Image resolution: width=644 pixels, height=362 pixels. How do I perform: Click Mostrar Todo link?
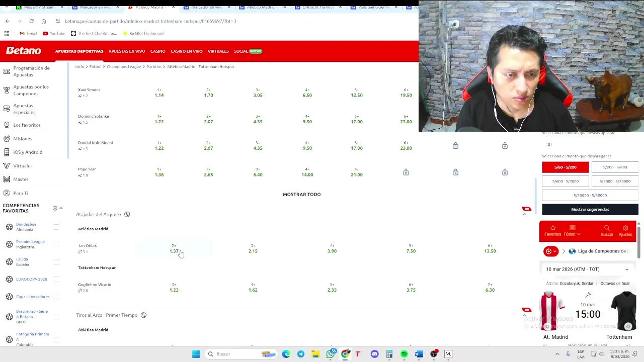[301, 195]
